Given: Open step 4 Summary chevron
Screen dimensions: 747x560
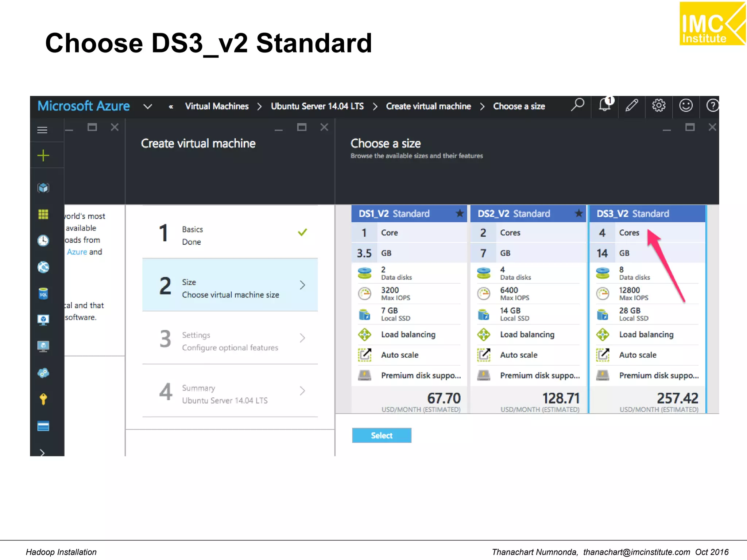Looking at the screenshot, I should click(302, 391).
